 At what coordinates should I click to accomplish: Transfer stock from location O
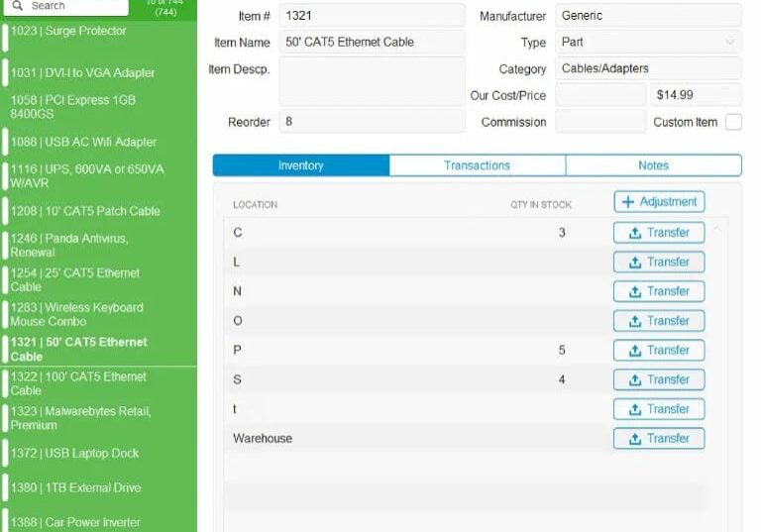tap(659, 321)
